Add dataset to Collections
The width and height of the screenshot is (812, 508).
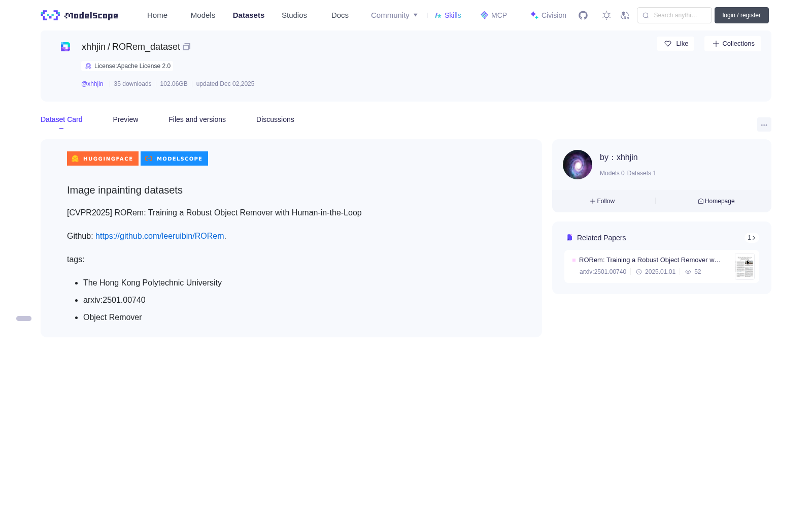[x=733, y=44]
